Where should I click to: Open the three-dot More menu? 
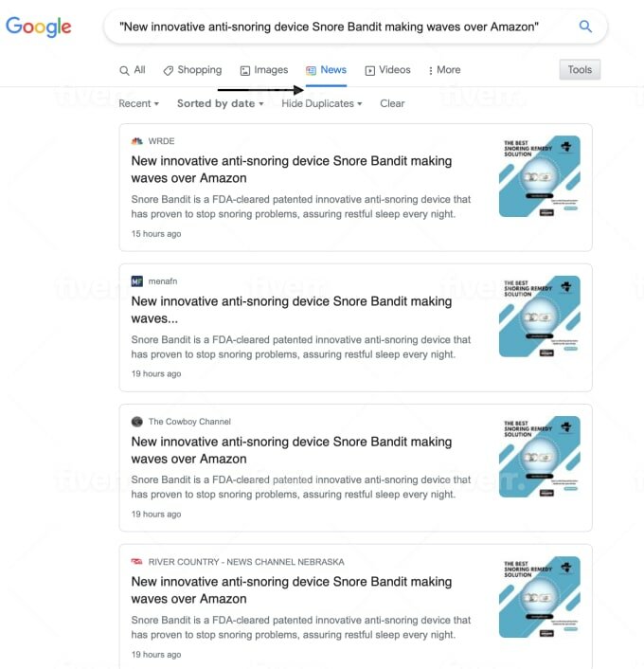[x=444, y=70]
